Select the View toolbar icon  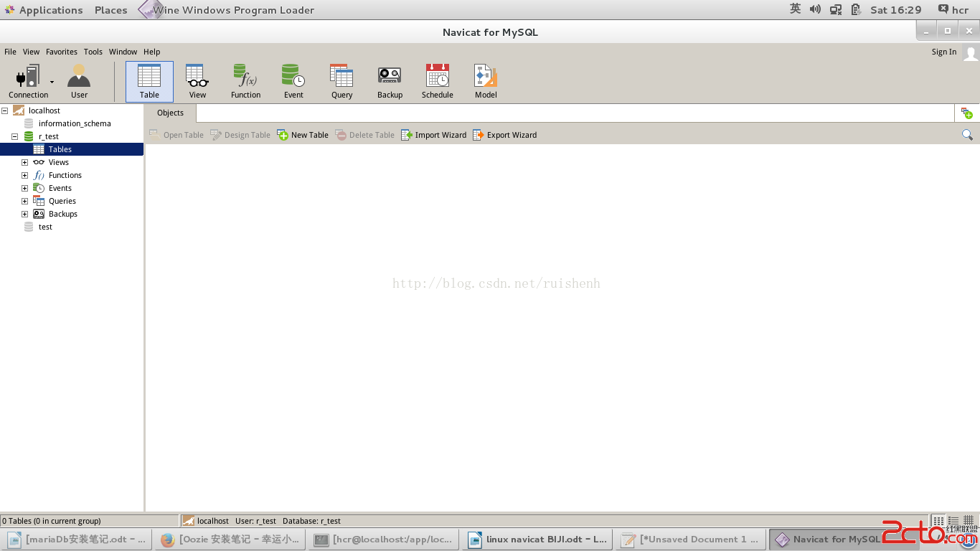tap(197, 81)
